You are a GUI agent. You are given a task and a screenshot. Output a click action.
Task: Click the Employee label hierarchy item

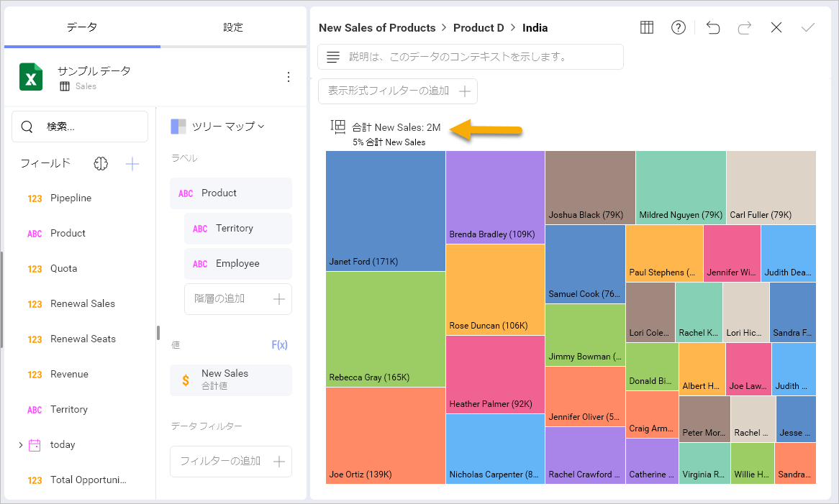click(x=238, y=264)
